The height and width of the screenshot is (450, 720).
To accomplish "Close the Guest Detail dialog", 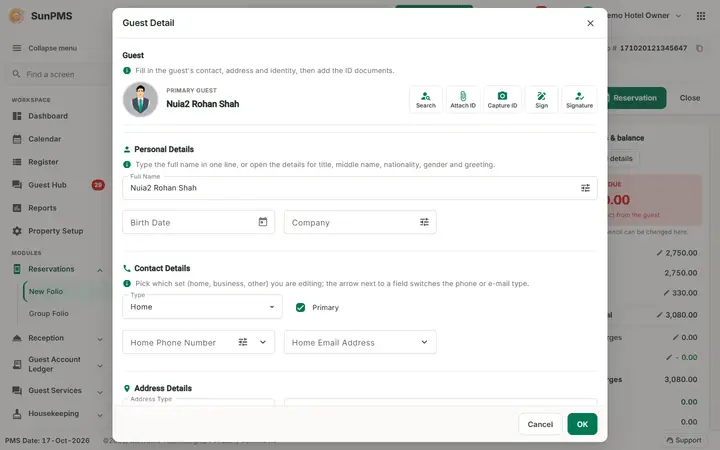I will pos(591,23).
